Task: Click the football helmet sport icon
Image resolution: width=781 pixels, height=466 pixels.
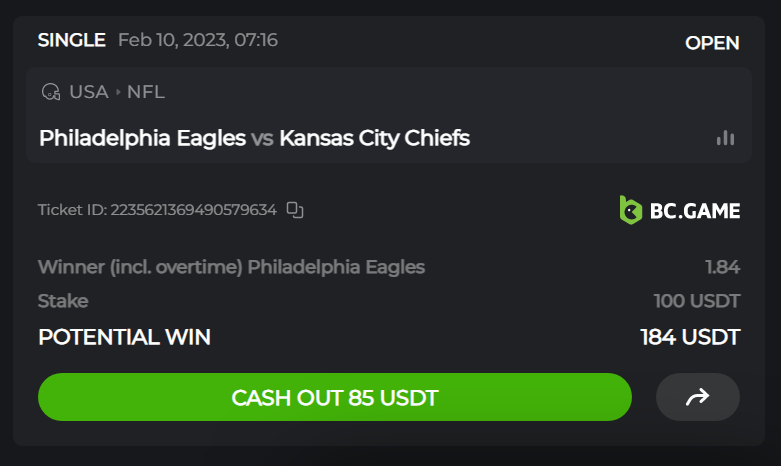Action: 51,92
